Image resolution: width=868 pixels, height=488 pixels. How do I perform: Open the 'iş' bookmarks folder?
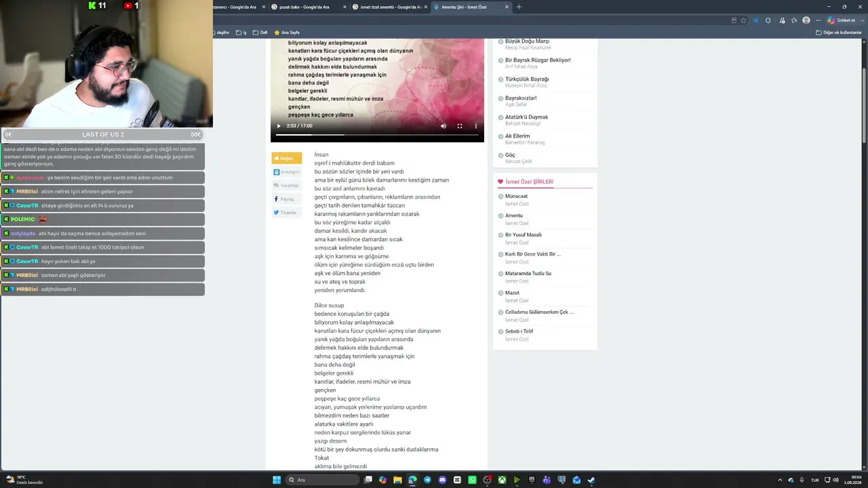coord(241,33)
